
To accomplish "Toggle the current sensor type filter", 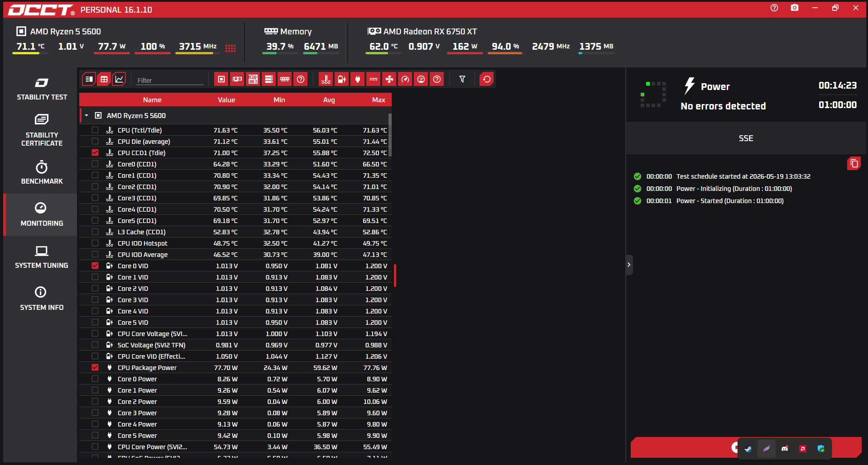I will click(x=374, y=79).
